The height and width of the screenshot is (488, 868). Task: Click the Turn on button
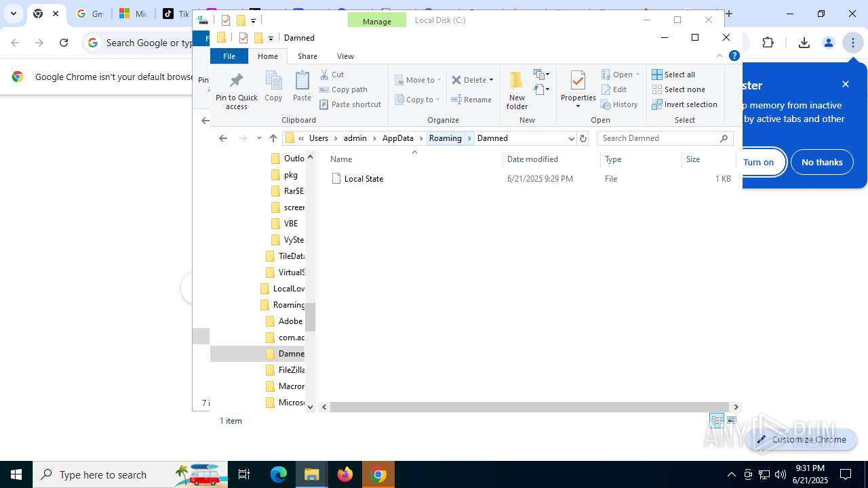coord(758,162)
